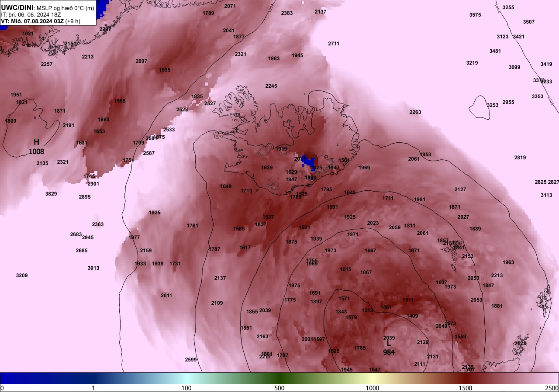Click the 'IT: þri. 06. 08. 2024 18Z' line
559x392 pixels.
coord(31,14)
